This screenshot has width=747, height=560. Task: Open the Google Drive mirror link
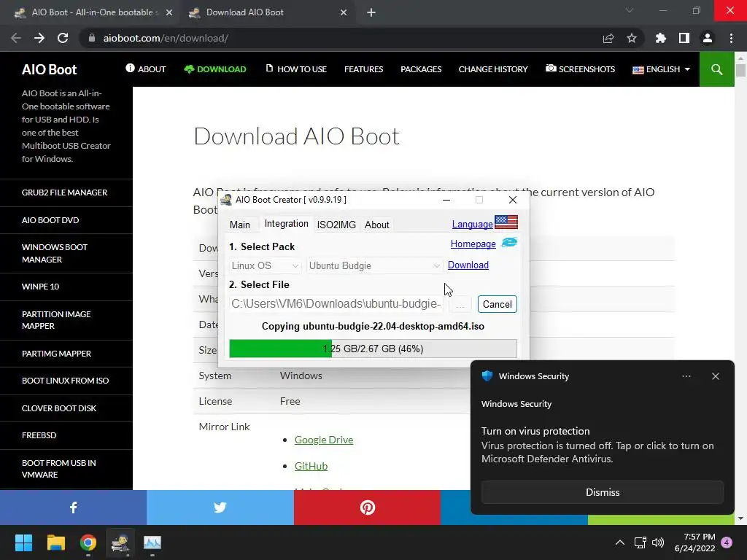pyautogui.click(x=323, y=440)
